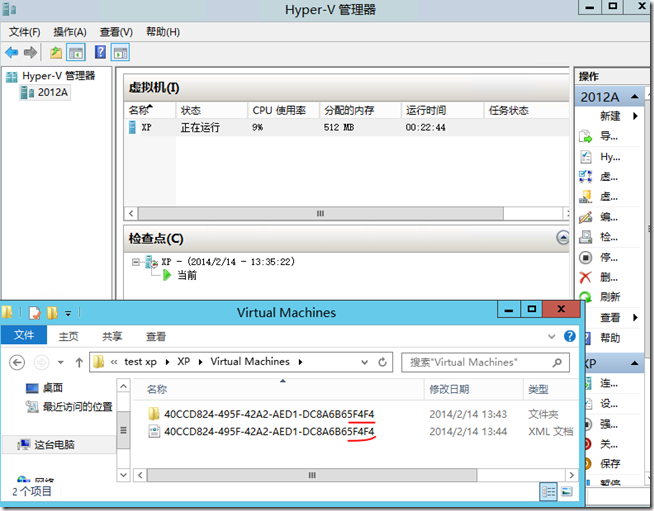Click the edit disk icon (编...)
The height and width of the screenshot is (511, 654).
[x=586, y=217]
